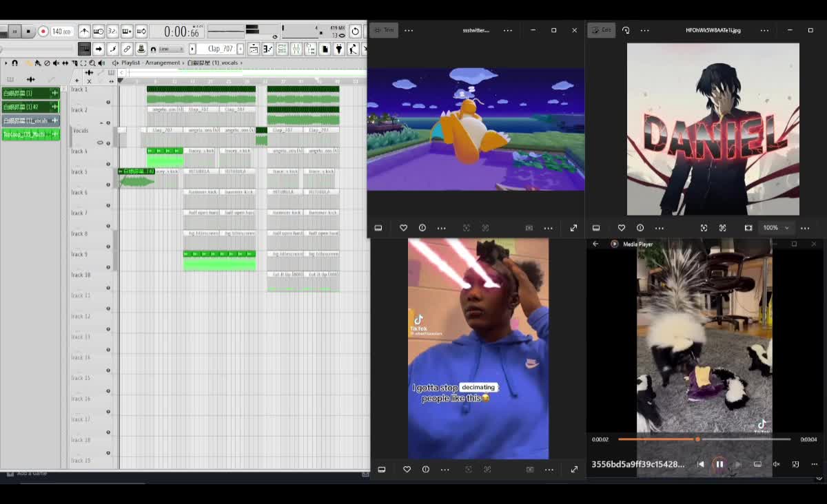Toggle filmstrip in the DANIEL image window
This screenshot has width=827, height=504.
click(596, 228)
